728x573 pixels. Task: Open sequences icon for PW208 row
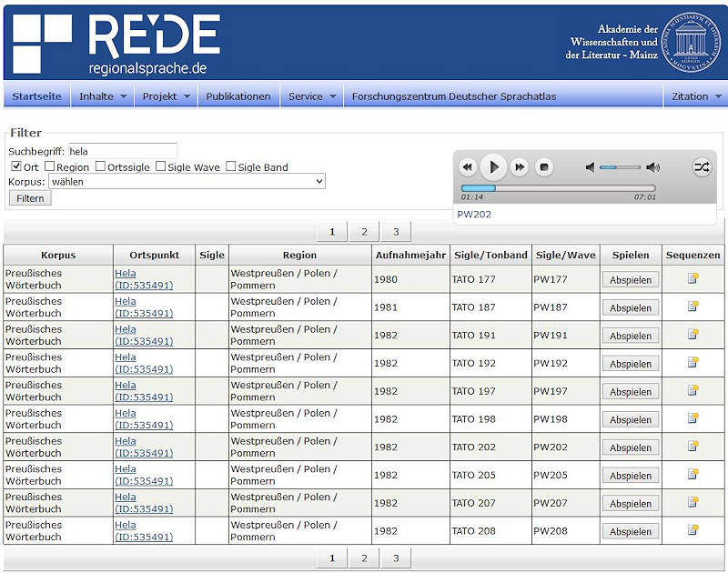tap(693, 530)
